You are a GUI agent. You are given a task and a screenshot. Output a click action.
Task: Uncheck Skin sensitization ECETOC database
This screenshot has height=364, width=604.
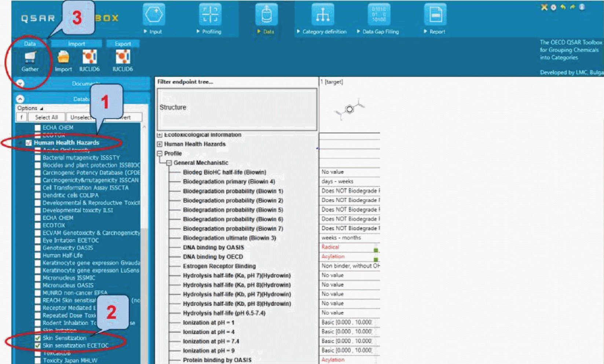37,346
